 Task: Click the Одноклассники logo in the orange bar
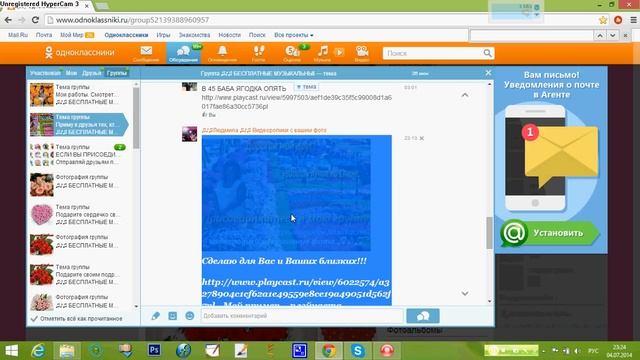click(79, 53)
